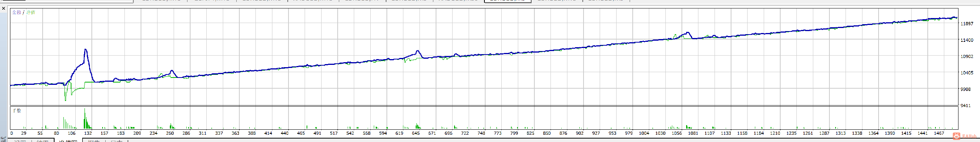The image size is (980, 142).
Task: Switch to the 结果 tab
Action: pos(42,141)
